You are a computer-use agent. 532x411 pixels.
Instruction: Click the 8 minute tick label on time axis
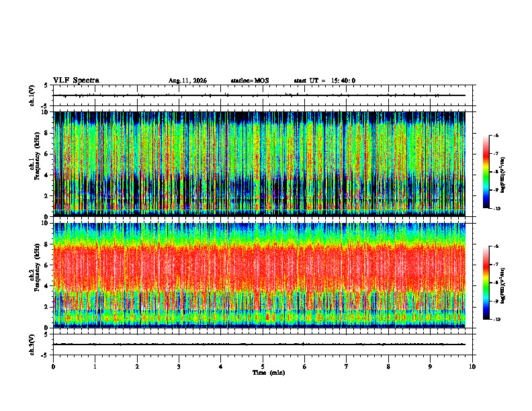[x=388, y=367]
